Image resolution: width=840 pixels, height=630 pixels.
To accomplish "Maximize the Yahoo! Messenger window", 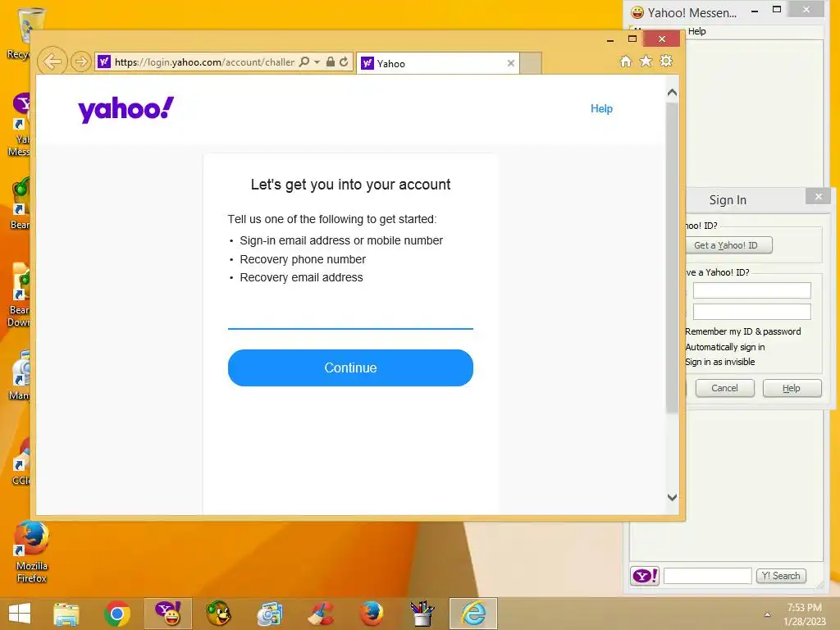I will click(777, 10).
